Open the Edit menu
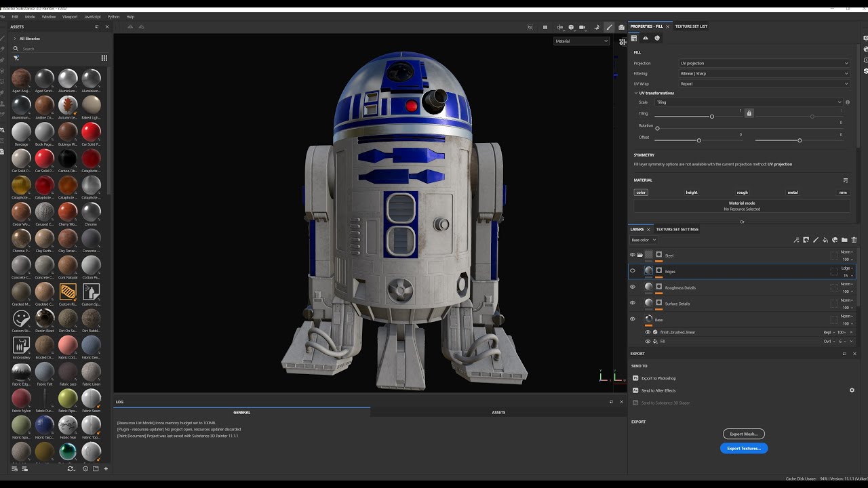The width and height of the screenshot is (868, 488). (15, 17)
